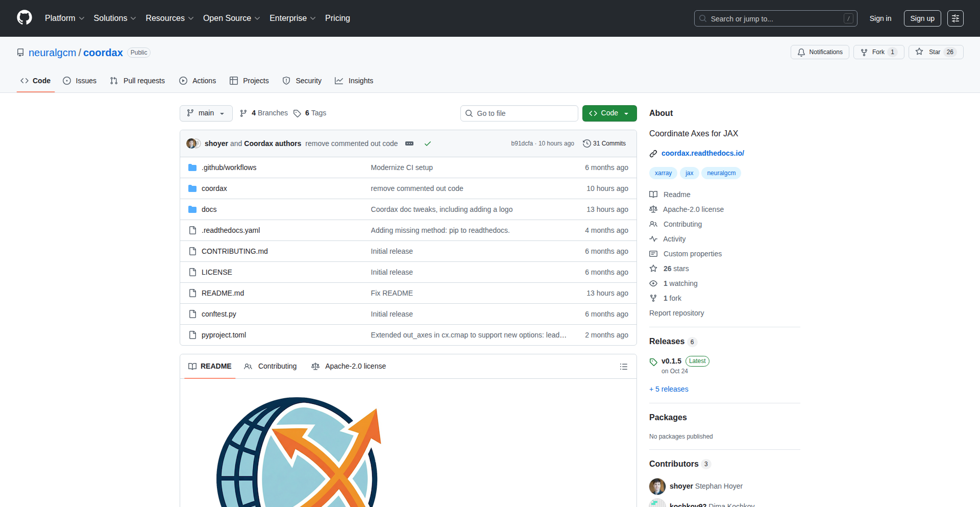Open the README outline list icon
The width and height of the screenshot is (980, 507).
click(x=623, y=367)
